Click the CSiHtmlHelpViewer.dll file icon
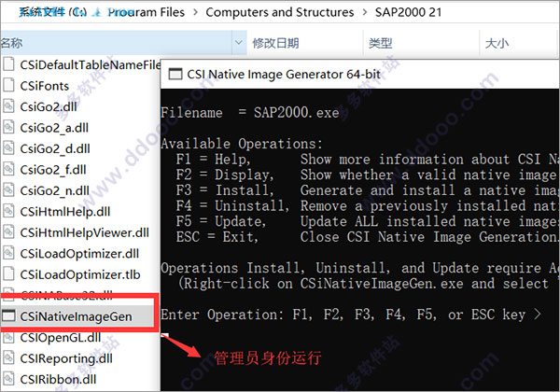Image resolution: width=560 pixels, height=392 pixels. pos(8,232)
